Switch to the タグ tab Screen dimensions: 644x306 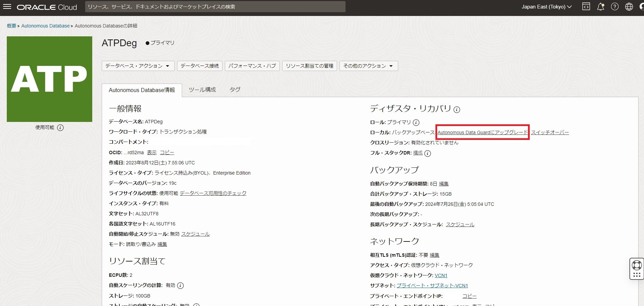click(235, 90)
